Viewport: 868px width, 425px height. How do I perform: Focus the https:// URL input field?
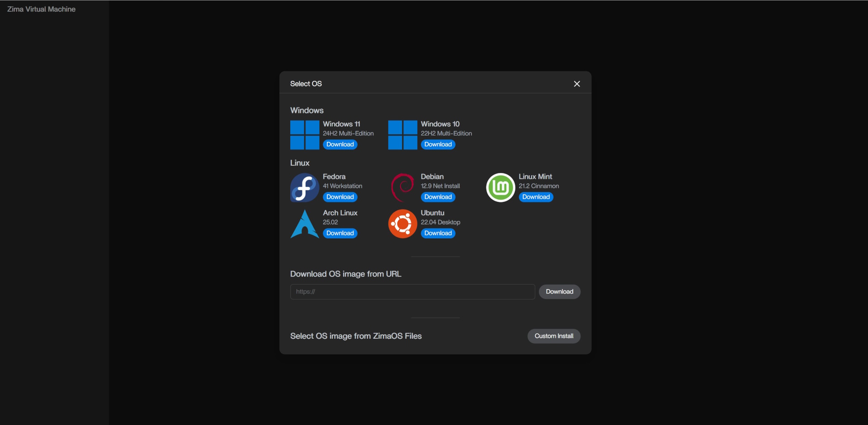(412, 292)
